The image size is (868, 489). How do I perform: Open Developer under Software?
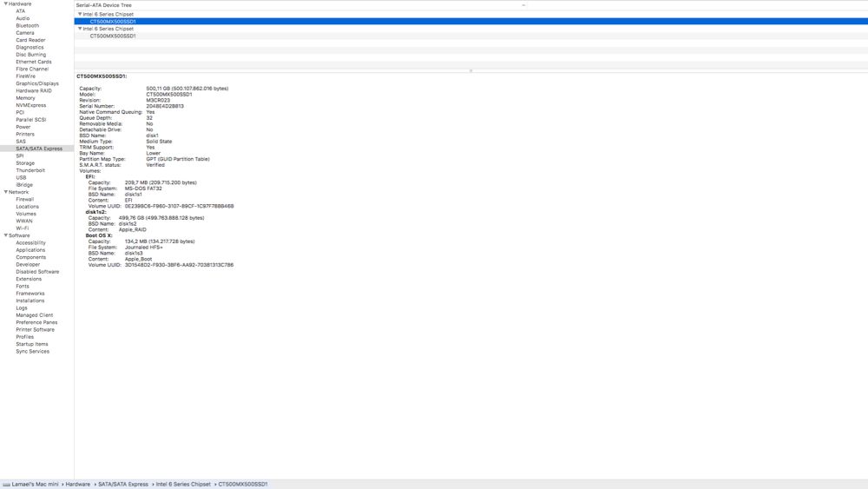click(x=28, y=264)
